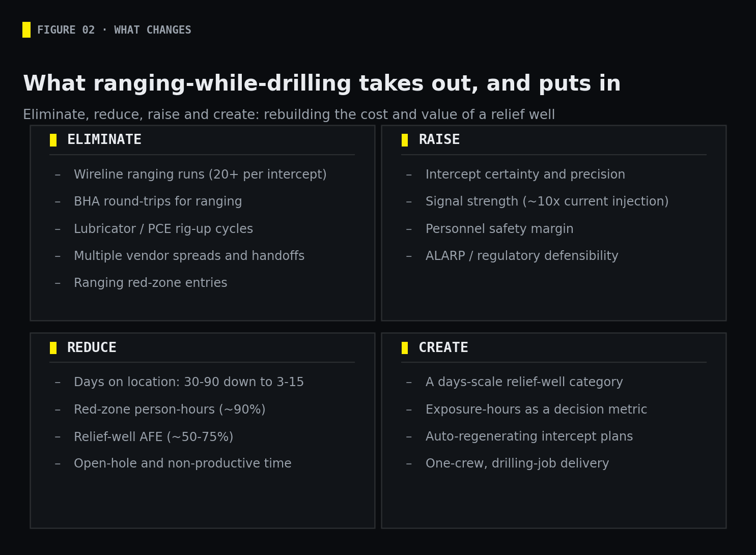The width and height of the screenshot is (756, 555).
Task: Select Signal strength (~10x current injection) item
Action: [x=547, y=201]
